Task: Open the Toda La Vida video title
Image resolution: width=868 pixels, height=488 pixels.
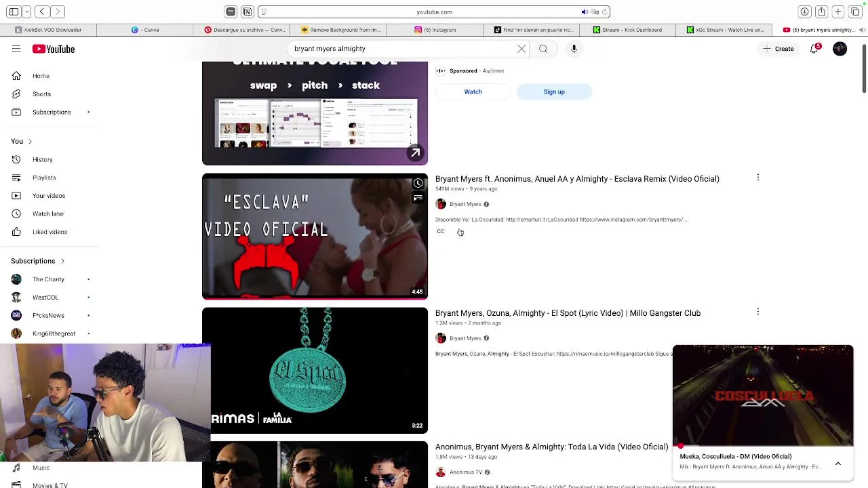Action: coord(551,447)
